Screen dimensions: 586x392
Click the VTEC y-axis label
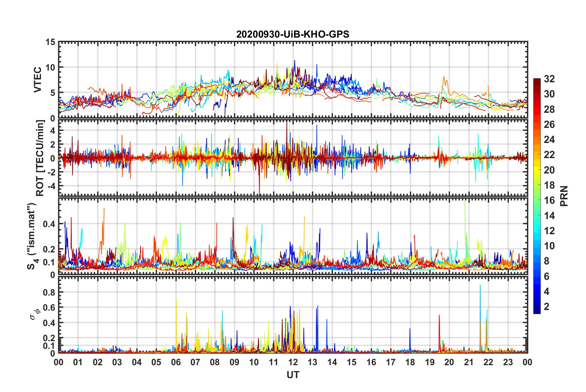(x=37, y=80)
